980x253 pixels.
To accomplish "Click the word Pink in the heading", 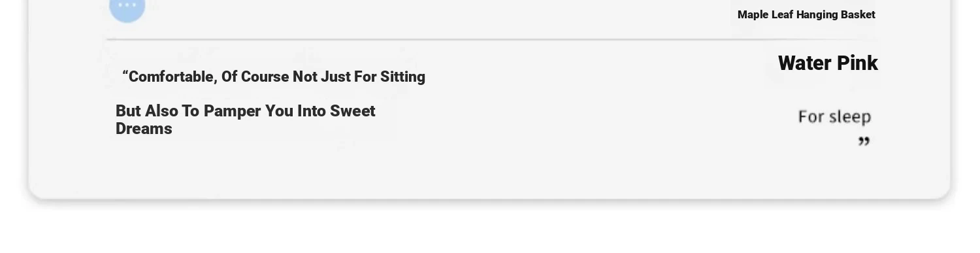I will pyautogui.click(x=857, y=63).
